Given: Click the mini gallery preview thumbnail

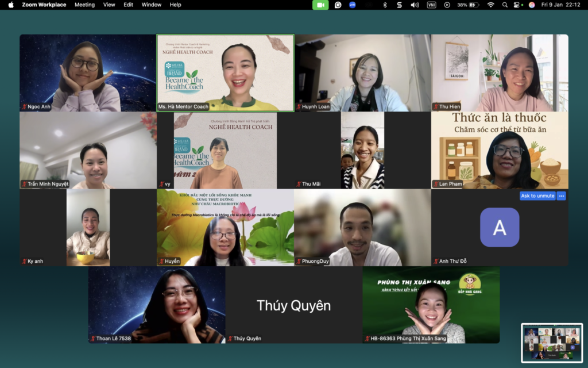Looking at the screenshot, I should coord(552,343).
